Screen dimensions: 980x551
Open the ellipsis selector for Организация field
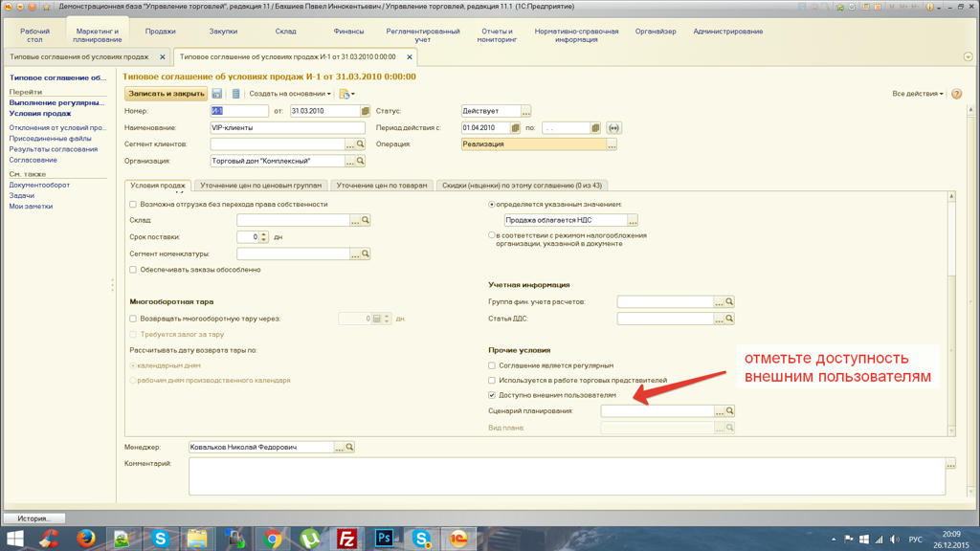coord(350,161)
